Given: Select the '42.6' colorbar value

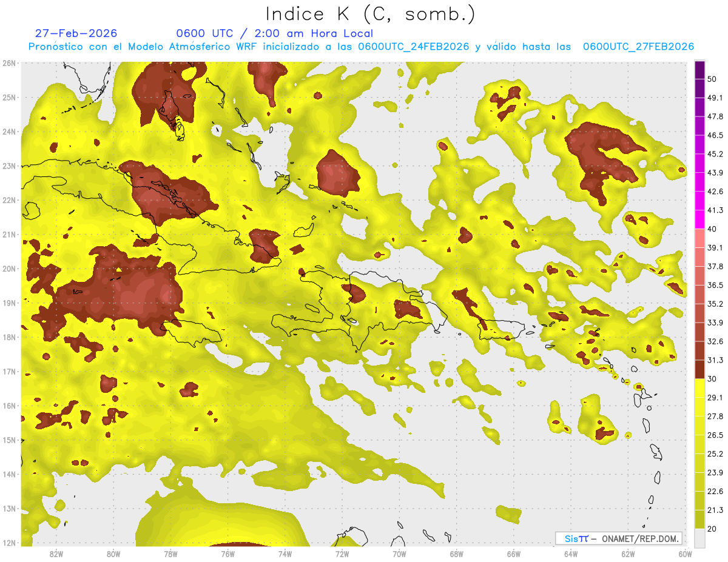Looking at the screenshot, I should (715, 192).
